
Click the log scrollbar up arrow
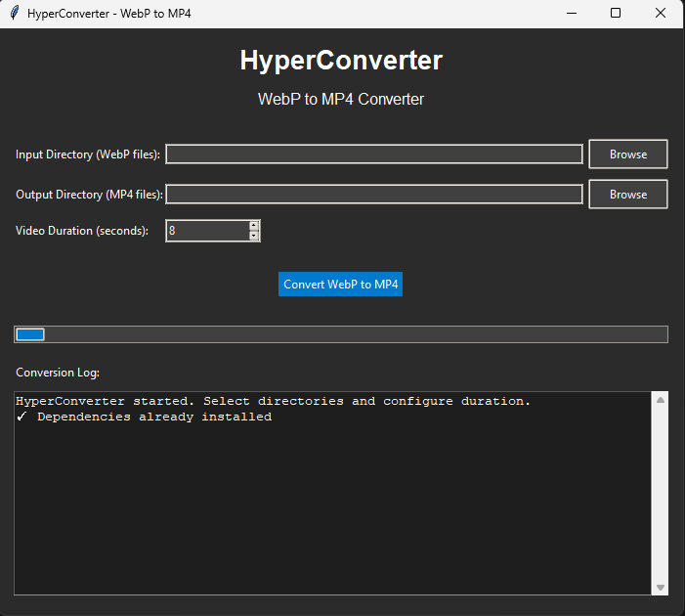(661, 400)
